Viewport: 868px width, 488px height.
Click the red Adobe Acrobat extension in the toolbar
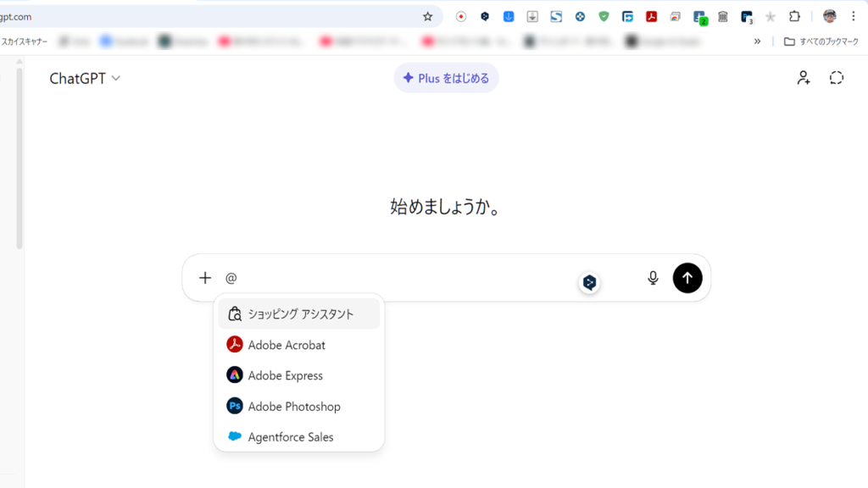[652, 16]
